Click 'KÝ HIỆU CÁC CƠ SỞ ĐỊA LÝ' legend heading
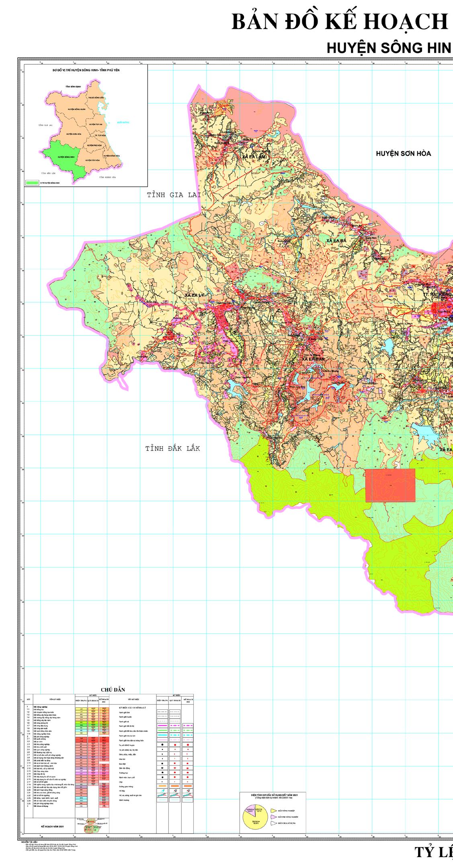Screen dimensions: 453x868 (x=132, y=708)
